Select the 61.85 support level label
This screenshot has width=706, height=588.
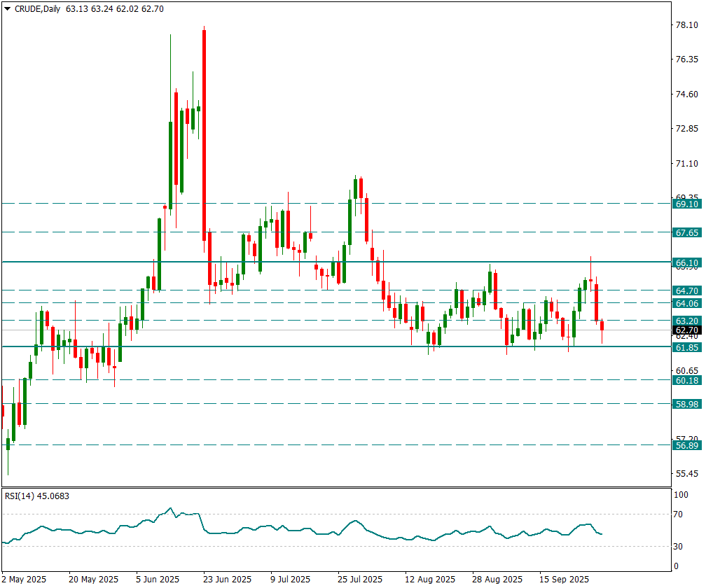(x=686, y=347)
